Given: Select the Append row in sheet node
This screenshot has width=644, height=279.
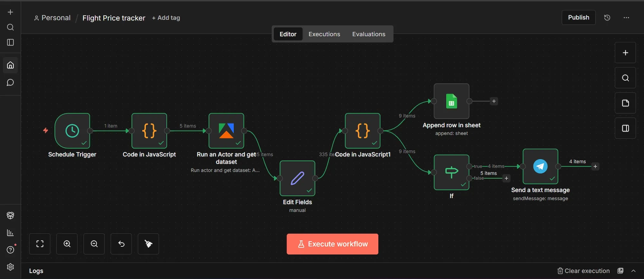Looking at the screenshot, I should pyautogui.click(x=451, y=101).
